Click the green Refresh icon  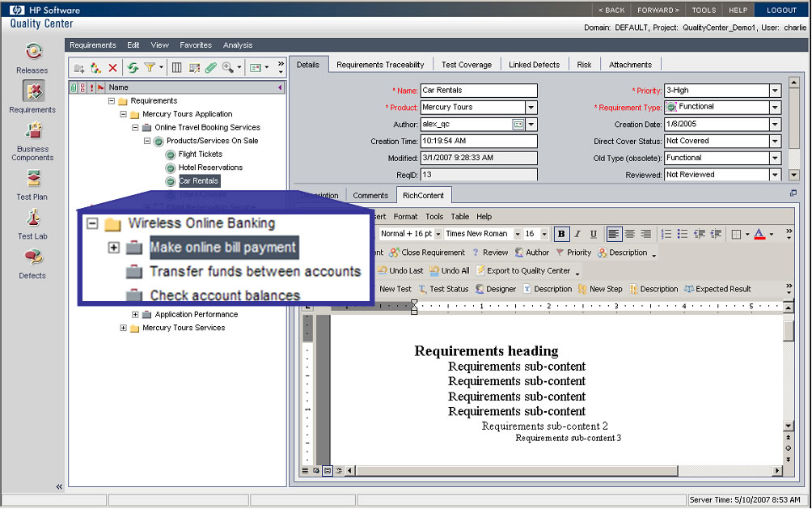coord(133,68)
